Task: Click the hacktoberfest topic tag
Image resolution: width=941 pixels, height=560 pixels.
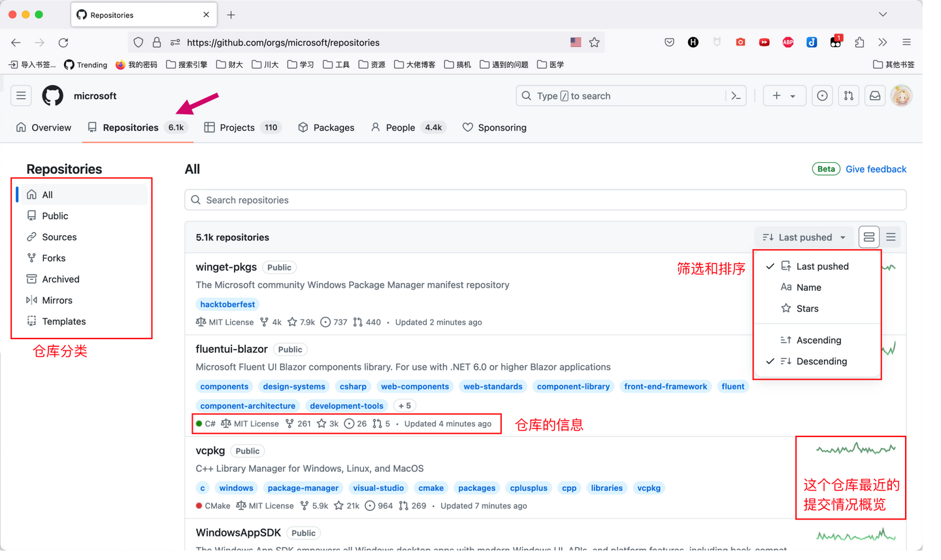Action: (x=227, y=305)
